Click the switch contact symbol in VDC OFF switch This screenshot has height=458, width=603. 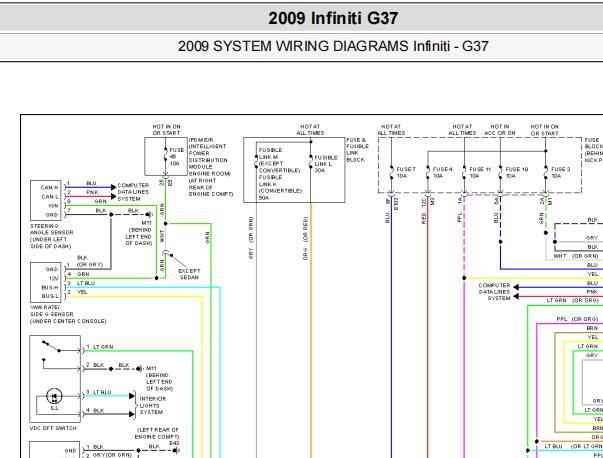(52, 346)
